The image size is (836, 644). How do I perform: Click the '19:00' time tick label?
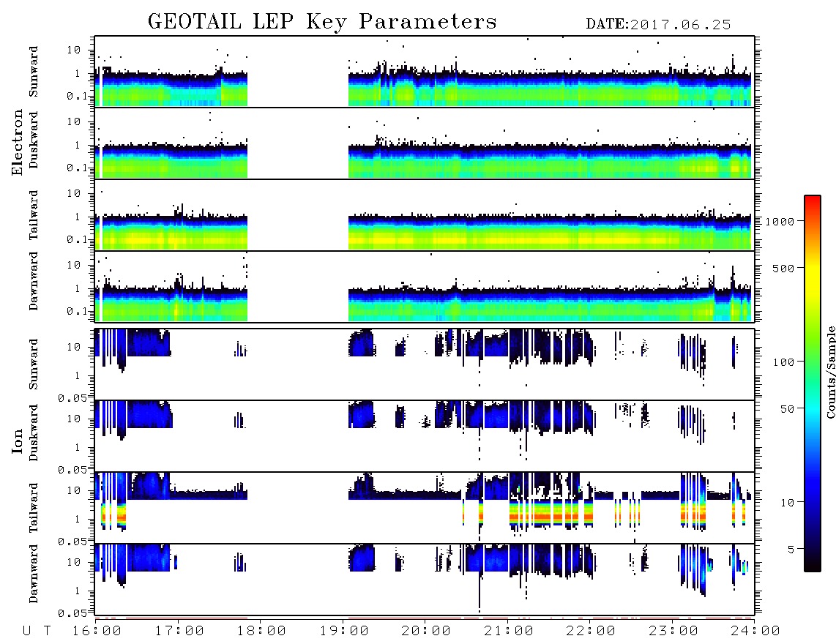pos(344,631)
